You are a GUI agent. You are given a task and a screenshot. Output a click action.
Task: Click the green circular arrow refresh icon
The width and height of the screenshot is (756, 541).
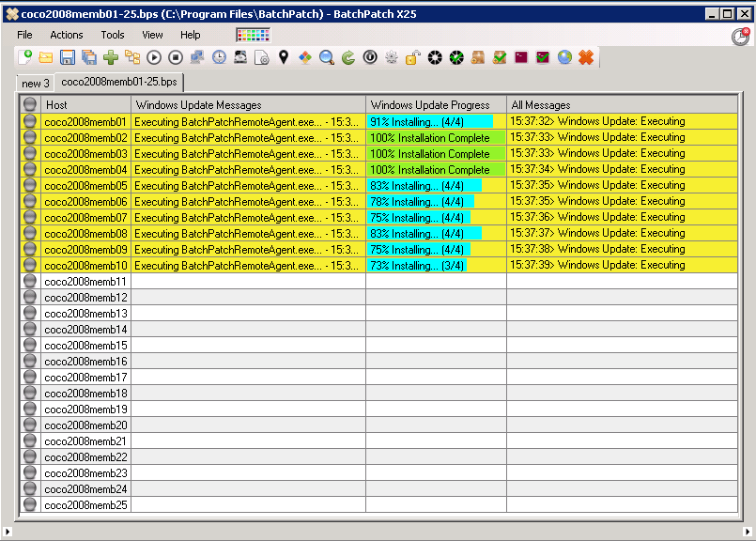pos(348,57)
